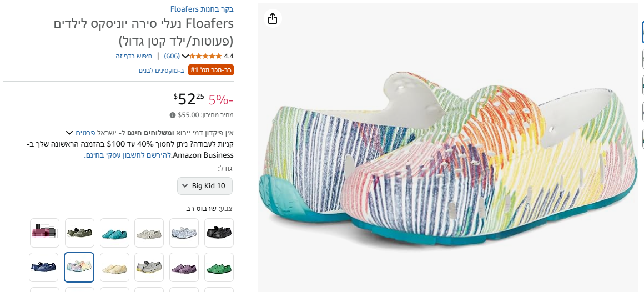Open the 606 customer reviews link

click(172, 56)
